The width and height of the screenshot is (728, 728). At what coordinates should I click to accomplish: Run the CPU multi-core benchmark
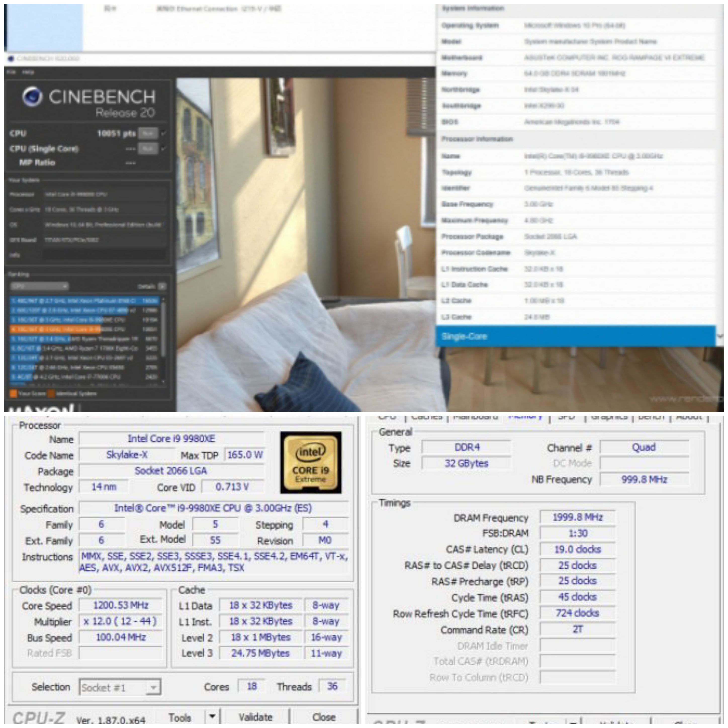[148, 133]
